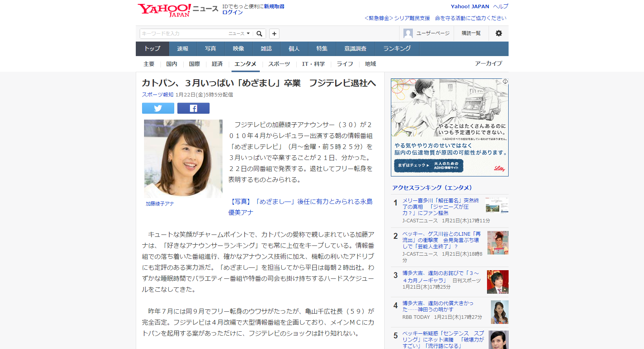This screenshot has width=644, height=349.
Task: Click the magnifier search icon
Action: (x=259, y=34)
